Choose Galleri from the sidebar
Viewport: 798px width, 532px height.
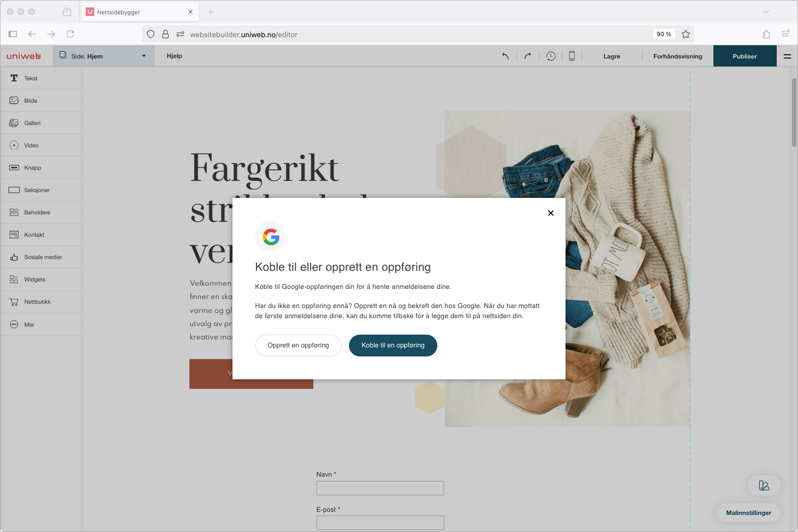pyautogui.click(x=41, y=123)
